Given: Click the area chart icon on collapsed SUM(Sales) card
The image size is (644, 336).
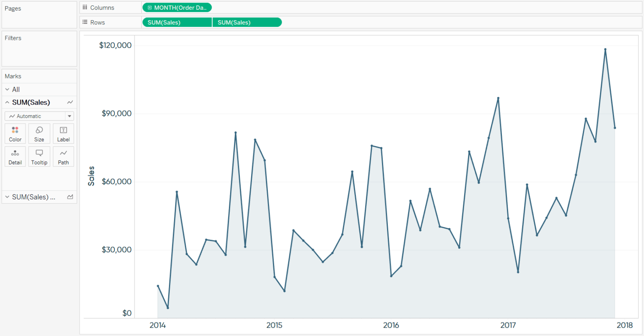Looking at the screenshot, I should [70, 197].
